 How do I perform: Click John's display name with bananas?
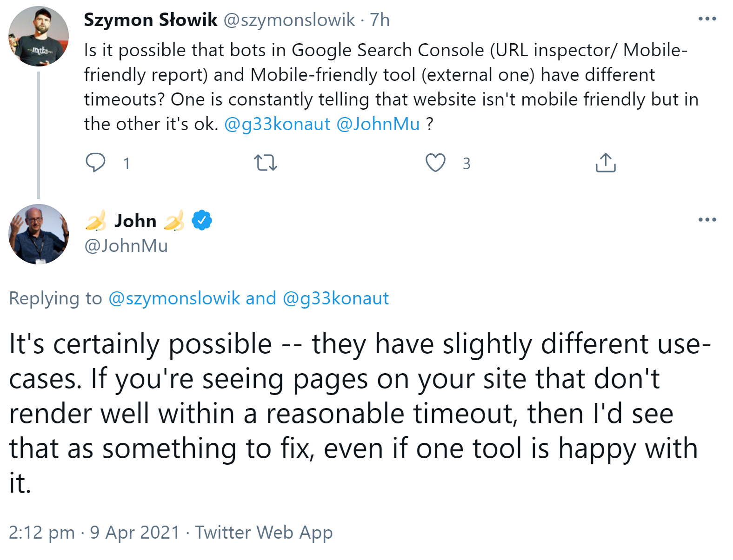click(135, 221)
